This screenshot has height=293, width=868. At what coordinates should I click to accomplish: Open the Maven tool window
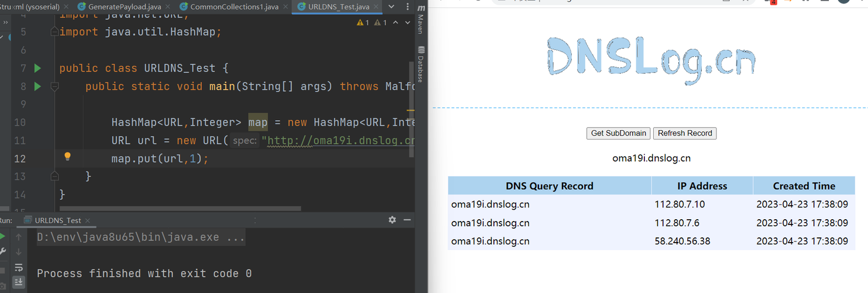point(420,21)
